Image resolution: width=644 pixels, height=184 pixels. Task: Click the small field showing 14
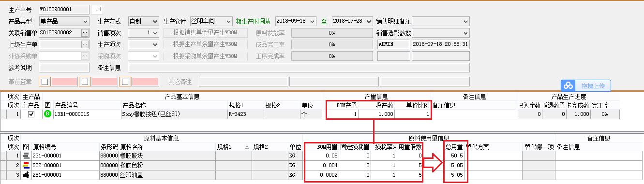pos(97,10)
